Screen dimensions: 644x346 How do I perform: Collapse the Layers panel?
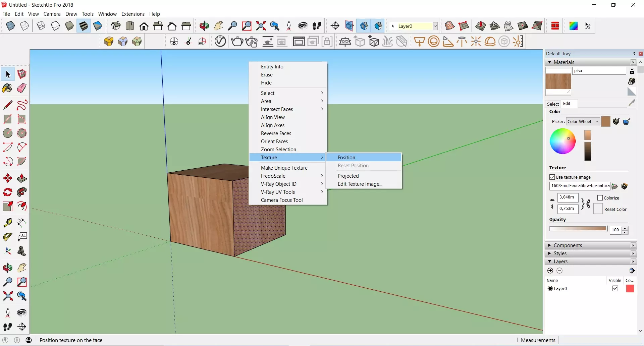point(550,262)
